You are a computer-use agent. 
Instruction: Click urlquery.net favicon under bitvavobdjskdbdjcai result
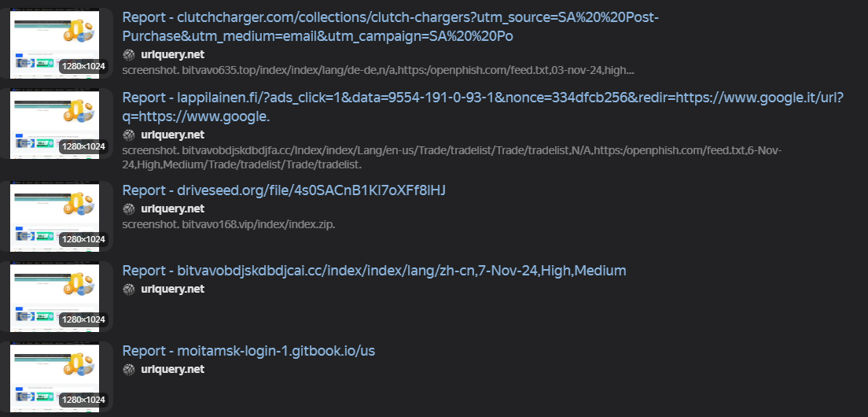(x=129, y=289)
